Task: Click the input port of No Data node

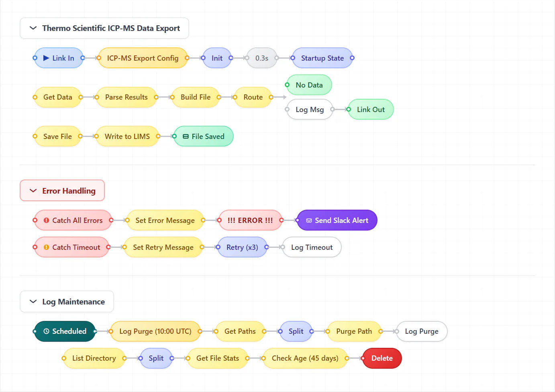Action: click(287, 85)
